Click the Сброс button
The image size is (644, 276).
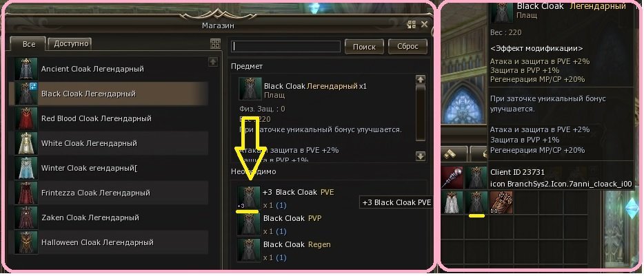click(x=407, y=46)
